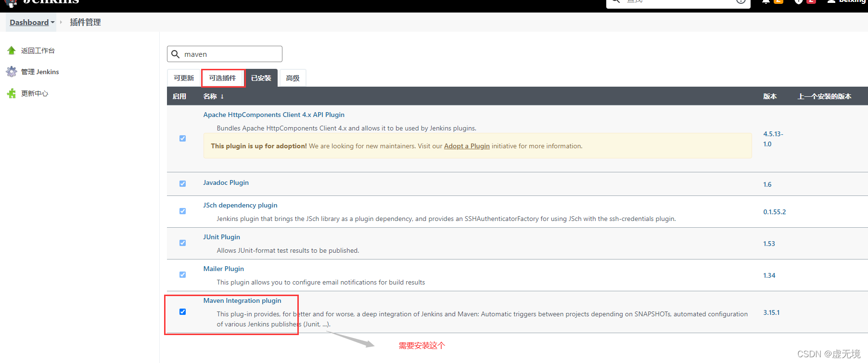Click the green puzzle icon beside 更新中心
This screenshot has height=363, width=868.
click(12, 93)
